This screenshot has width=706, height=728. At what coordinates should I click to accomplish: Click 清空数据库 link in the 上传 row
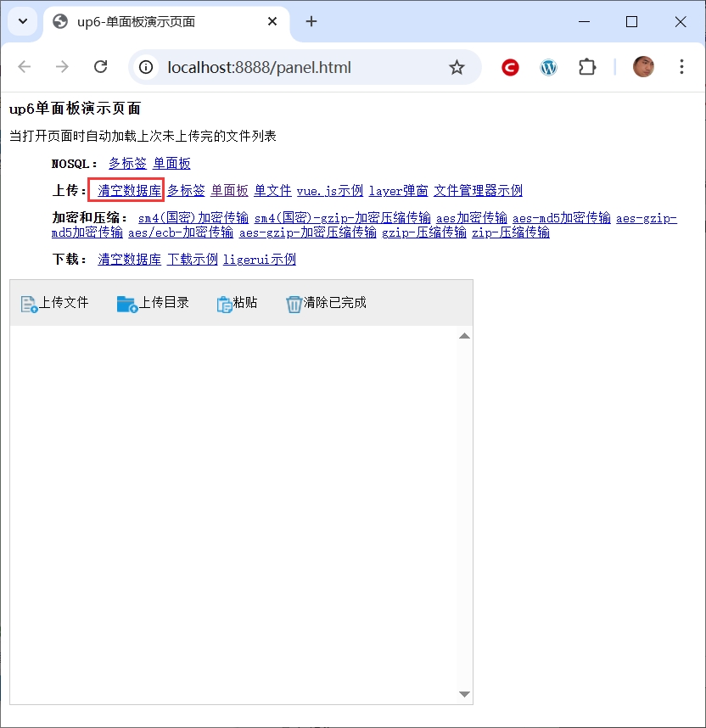129,191
